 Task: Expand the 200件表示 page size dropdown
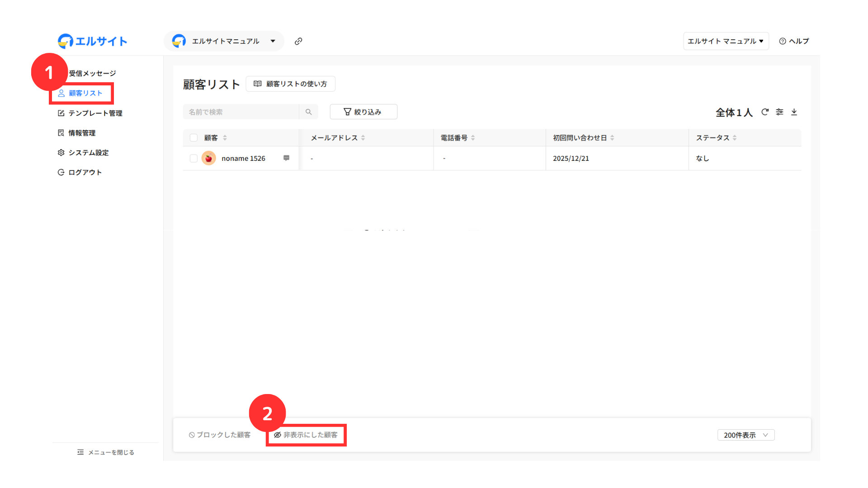[x=745, y=435]
